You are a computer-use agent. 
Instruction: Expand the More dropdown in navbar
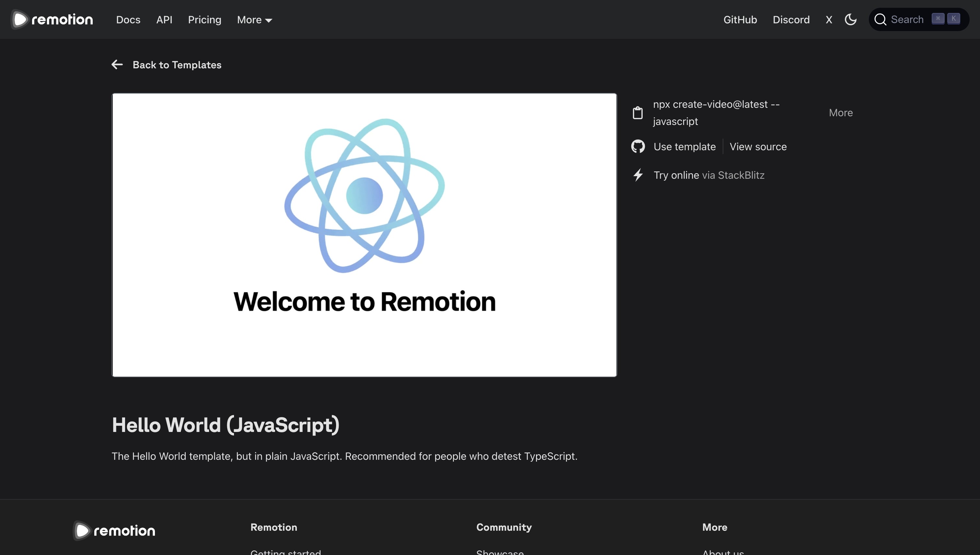254,20
